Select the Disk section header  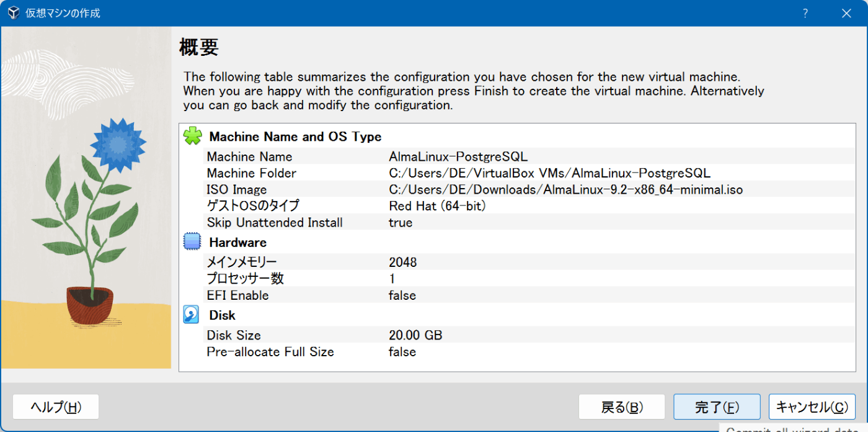(x=223, y=315)
